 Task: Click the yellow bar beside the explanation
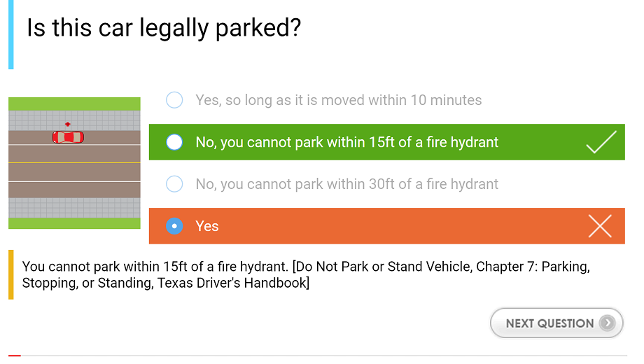point(10,275)
